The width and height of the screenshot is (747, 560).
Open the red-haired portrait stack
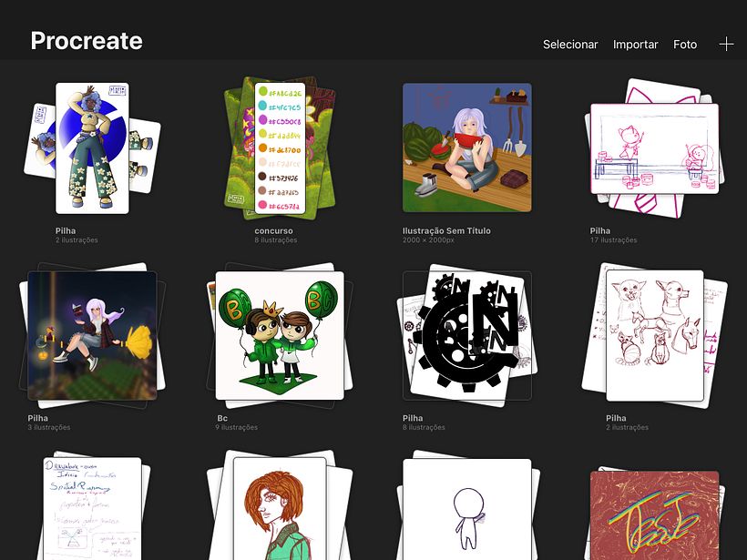click(x=279, y=510)
